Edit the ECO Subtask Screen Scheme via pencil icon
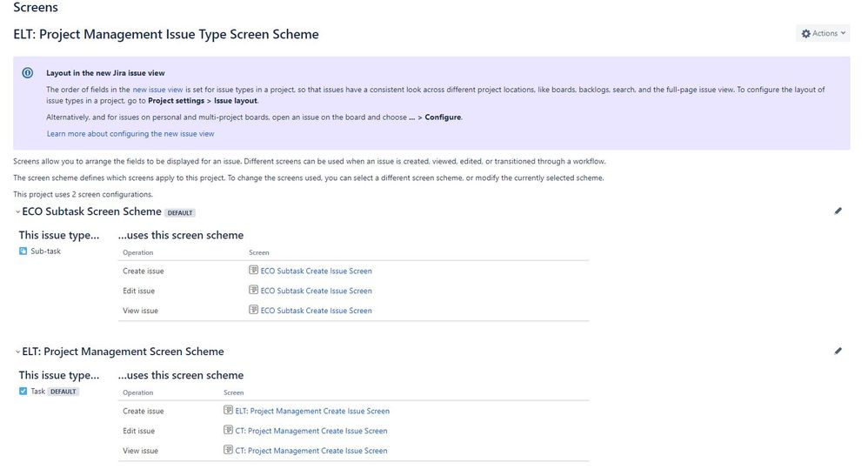 pos(838,211)
